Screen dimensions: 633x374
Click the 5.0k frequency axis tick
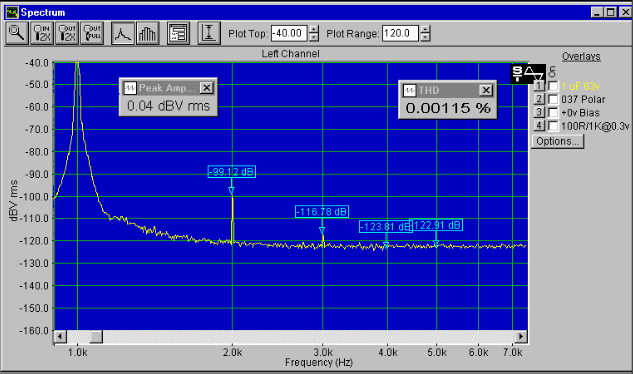437,353
